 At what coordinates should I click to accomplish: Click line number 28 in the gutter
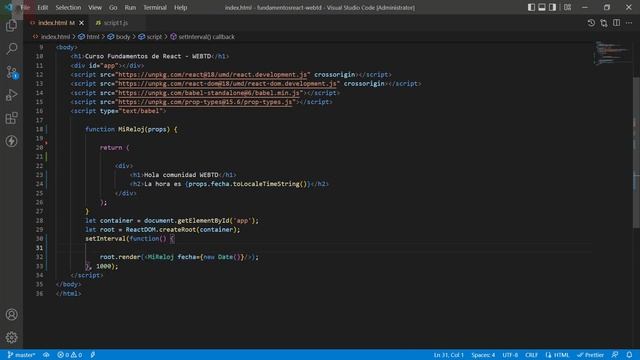(x=39, y=221)
